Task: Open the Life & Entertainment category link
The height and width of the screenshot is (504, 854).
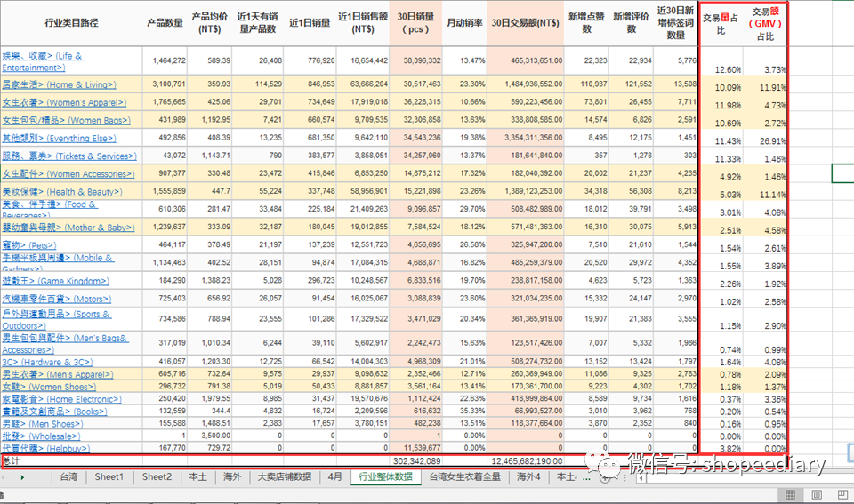Action: (43, 61)
